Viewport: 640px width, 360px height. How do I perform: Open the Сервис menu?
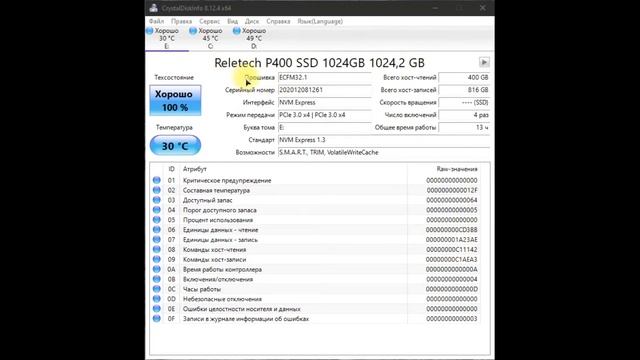[x=209, y=21]
